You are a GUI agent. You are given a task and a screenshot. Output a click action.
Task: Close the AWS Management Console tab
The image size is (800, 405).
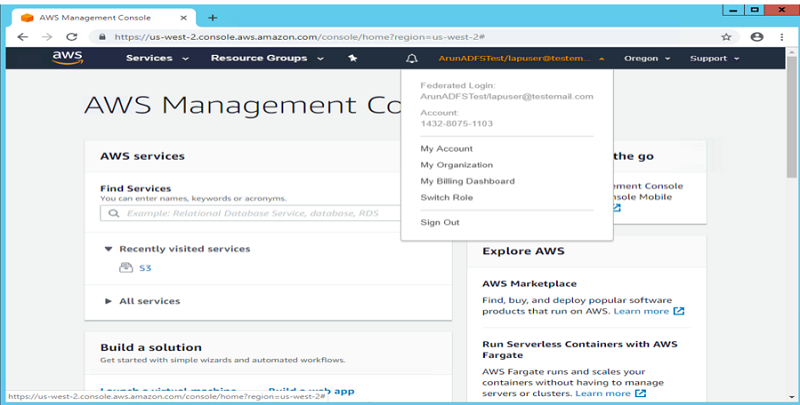(x=184, y=18)
